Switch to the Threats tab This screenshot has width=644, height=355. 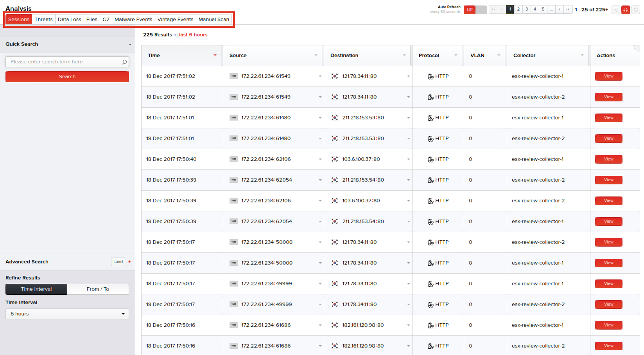[x=43, y=19]
